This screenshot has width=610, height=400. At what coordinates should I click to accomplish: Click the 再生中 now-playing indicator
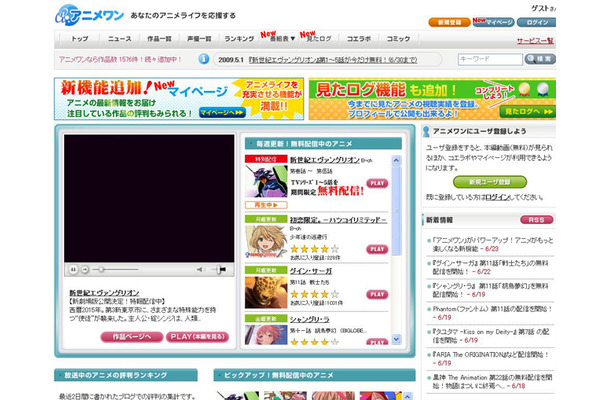[x=266, y=205]
